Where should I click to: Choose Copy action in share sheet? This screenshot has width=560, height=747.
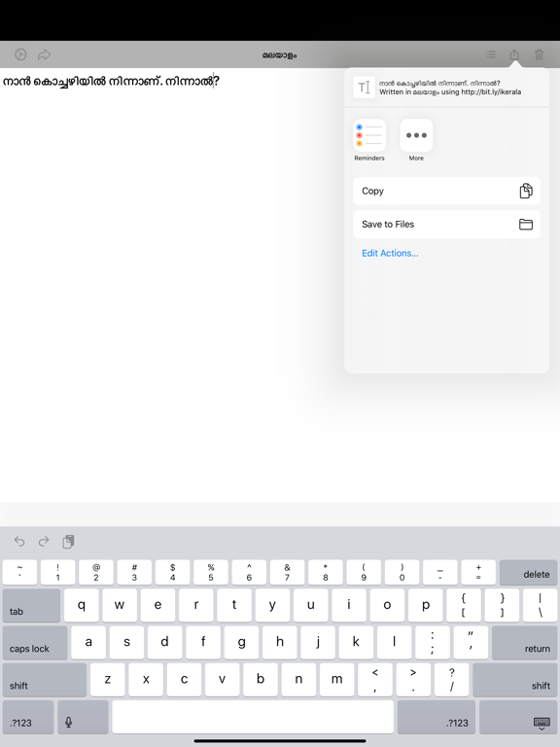(446, 191)
